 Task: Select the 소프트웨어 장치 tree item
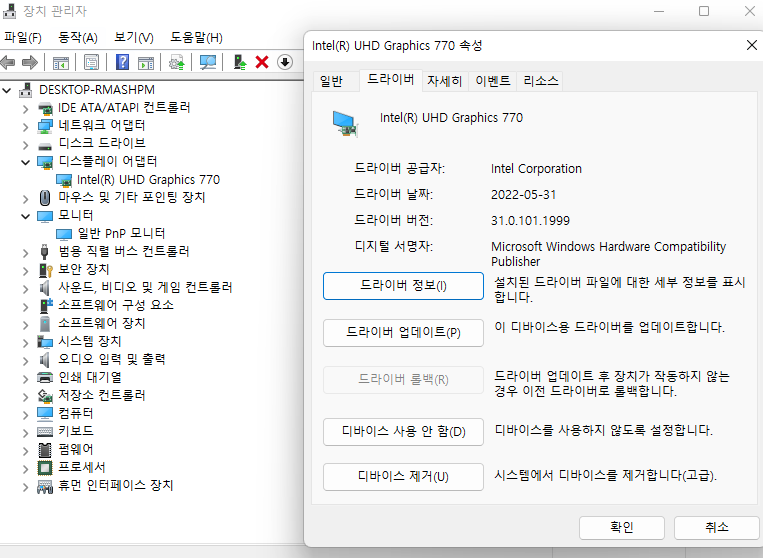pyautogui.click(x=102, y=324)
